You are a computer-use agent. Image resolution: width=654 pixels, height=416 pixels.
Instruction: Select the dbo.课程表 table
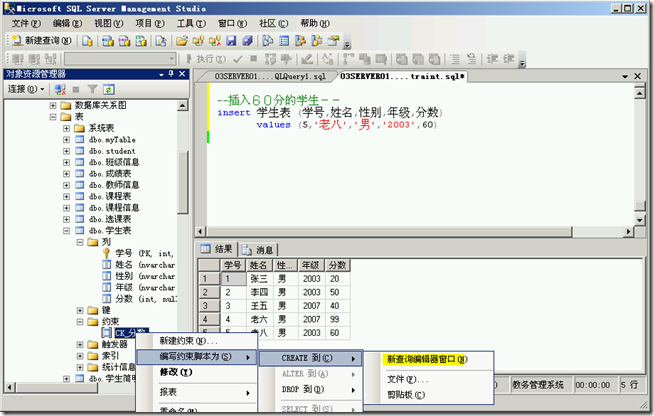(x=110, y=196)
